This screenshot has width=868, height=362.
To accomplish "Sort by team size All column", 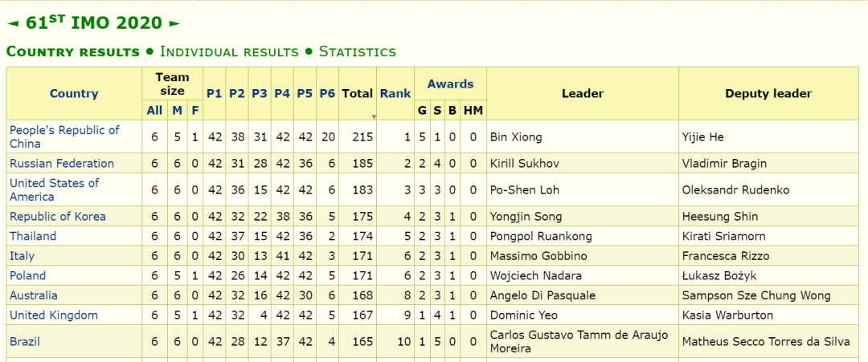I will click(154, 110).
